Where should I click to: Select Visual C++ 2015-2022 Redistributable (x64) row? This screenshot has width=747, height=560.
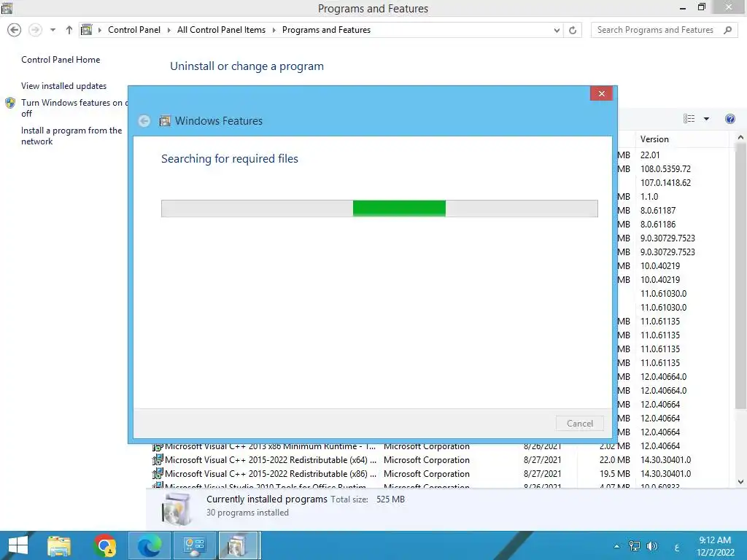(x=440, y=460)
